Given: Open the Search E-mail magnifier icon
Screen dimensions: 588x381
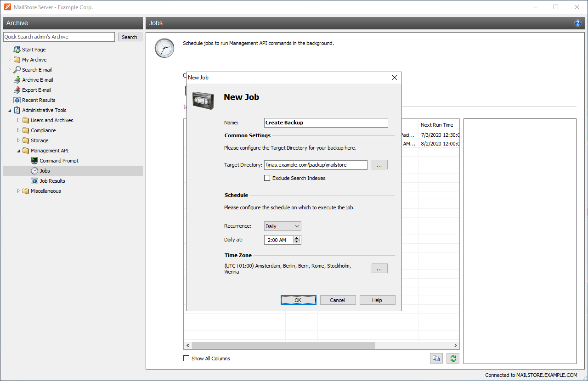Looking at the screenshot, I should click(17, 70).
